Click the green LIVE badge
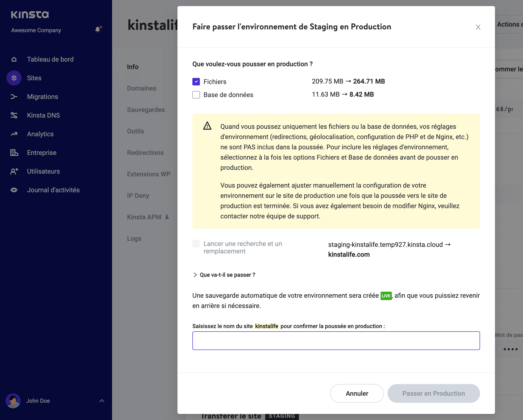The image size is (523, 420). [386, 296]
